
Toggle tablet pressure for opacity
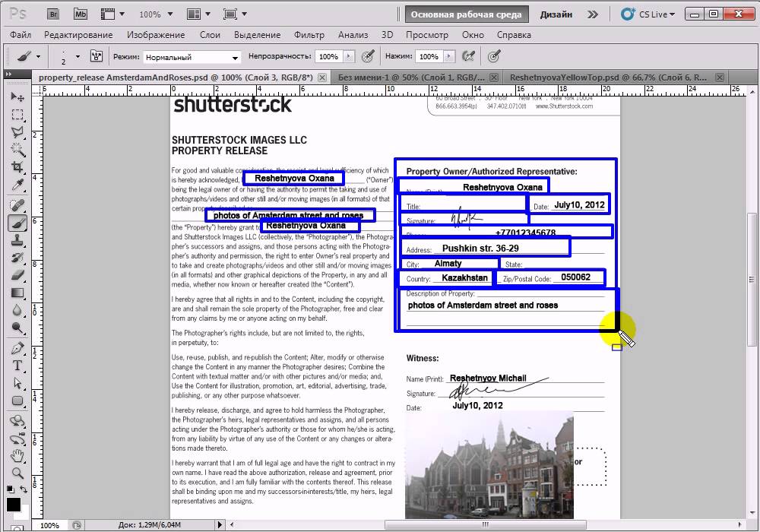369,56
